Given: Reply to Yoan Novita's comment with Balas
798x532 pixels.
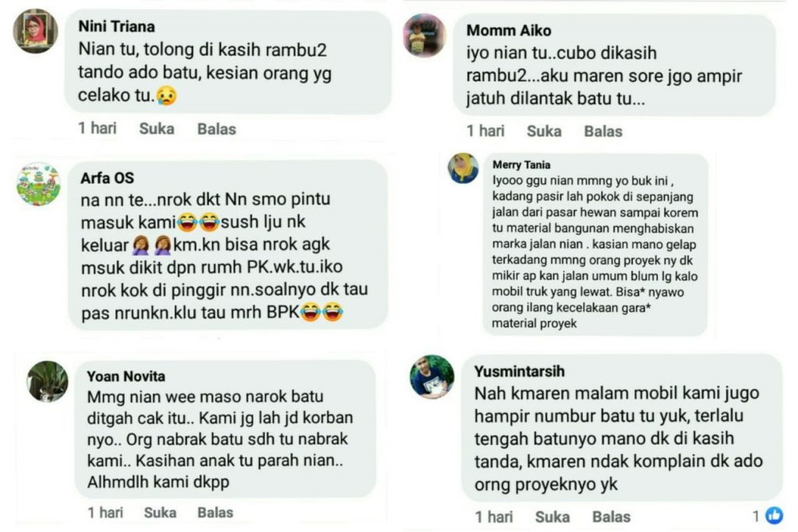Looking at the screenshot, I should click(215, 513).
